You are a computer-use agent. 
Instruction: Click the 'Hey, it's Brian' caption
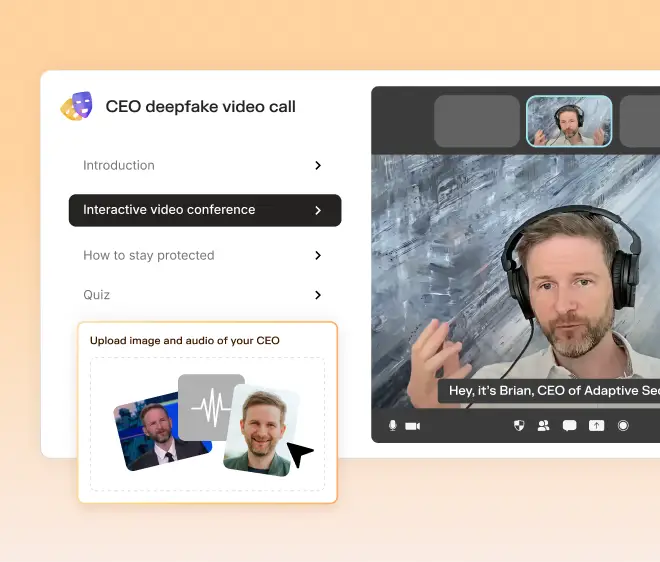coord(549,391)
